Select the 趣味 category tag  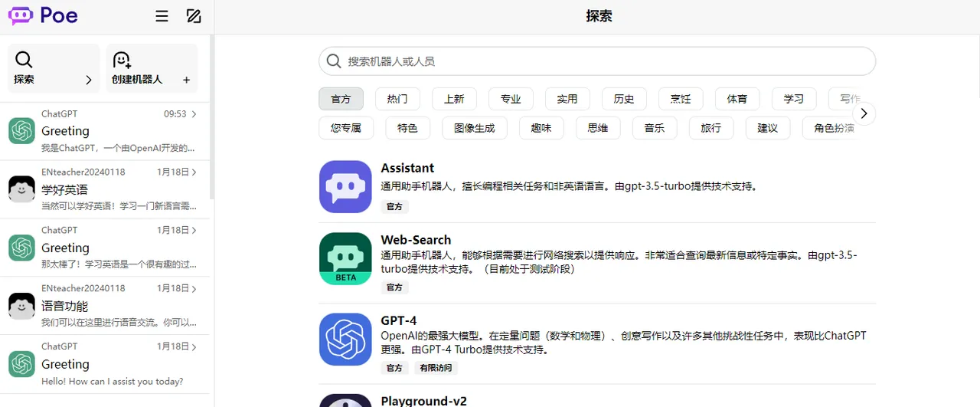tap(541, 128)
